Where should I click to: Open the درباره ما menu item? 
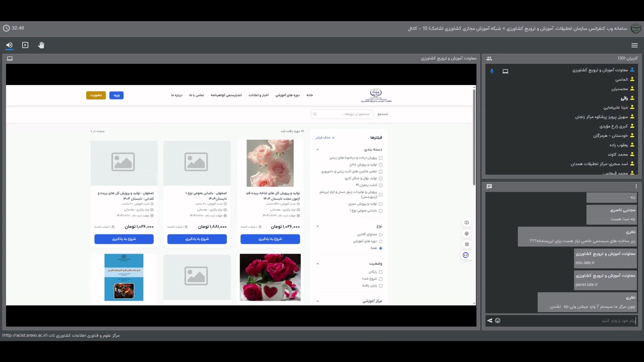(x=177, y=95)
